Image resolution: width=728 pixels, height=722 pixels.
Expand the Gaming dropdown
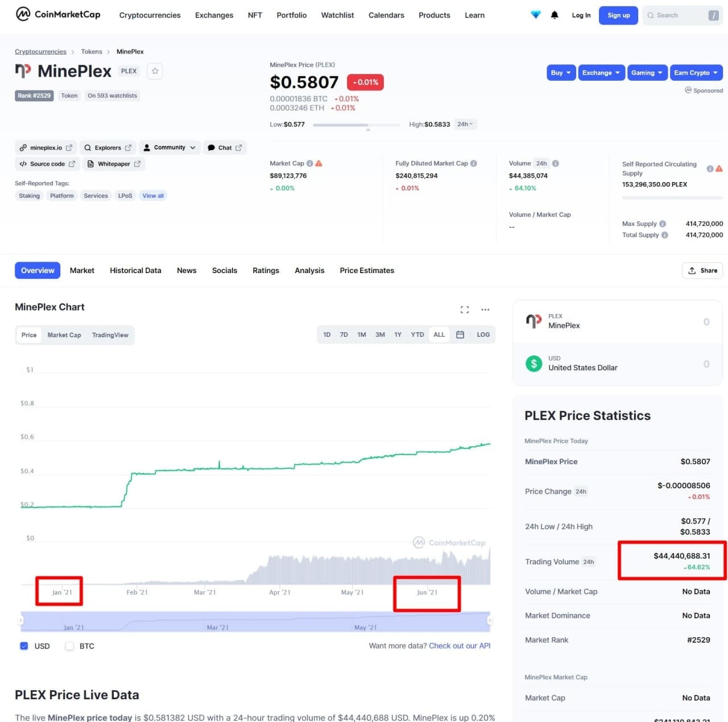coord(647,73)
